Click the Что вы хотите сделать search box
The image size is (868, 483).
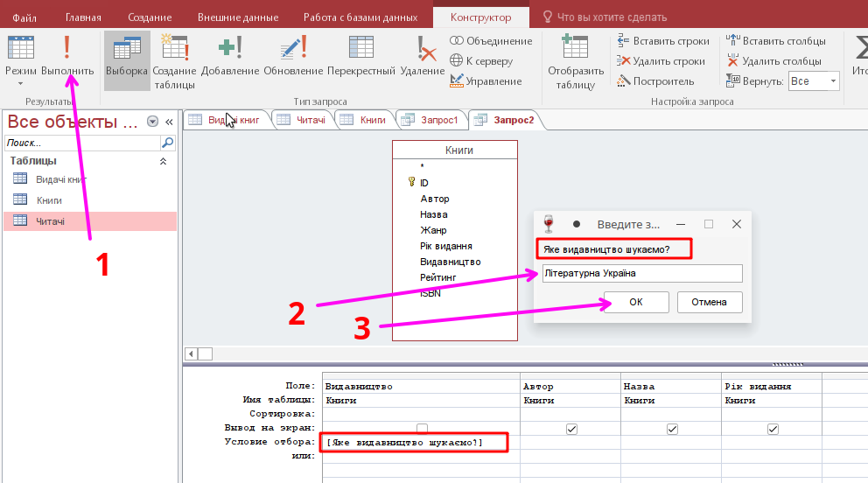pos(605,17)
